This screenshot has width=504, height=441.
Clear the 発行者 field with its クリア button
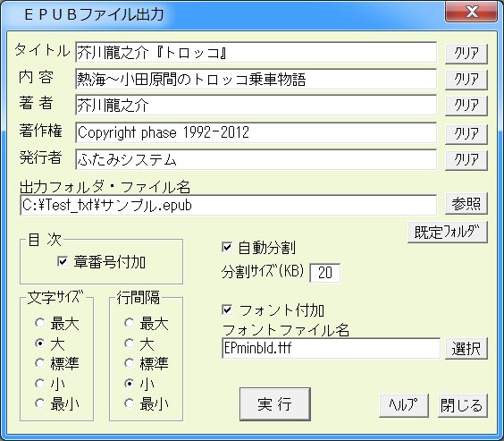click(x=466, y=160)
